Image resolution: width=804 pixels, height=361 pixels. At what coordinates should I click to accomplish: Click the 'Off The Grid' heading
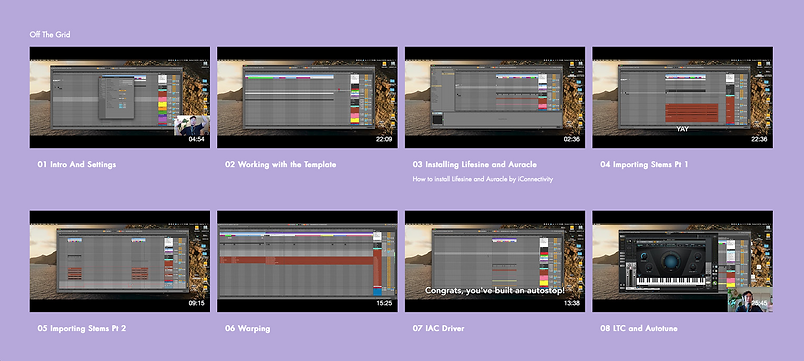(50, 34)
